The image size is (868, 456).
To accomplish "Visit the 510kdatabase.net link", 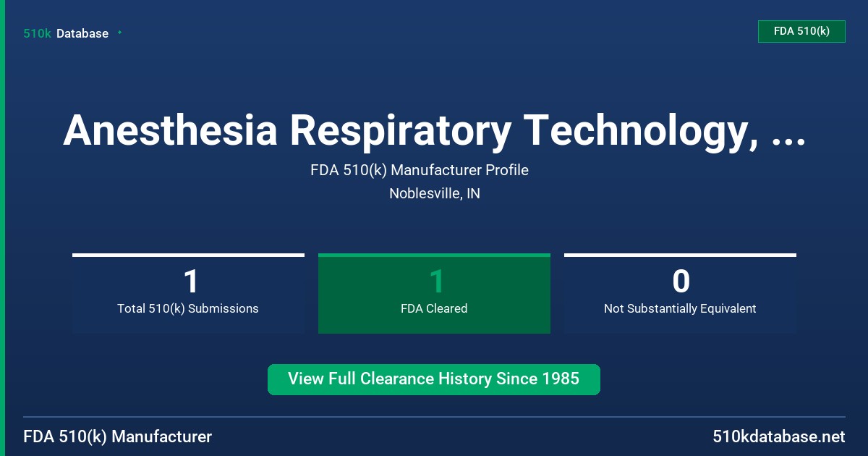I will pyautogui.click(x=778, y=436).
